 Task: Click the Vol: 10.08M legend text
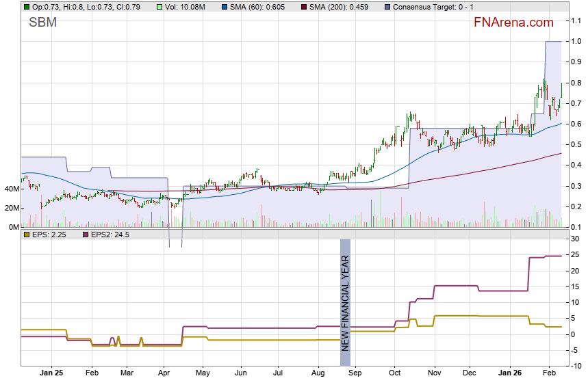(187, 7)
